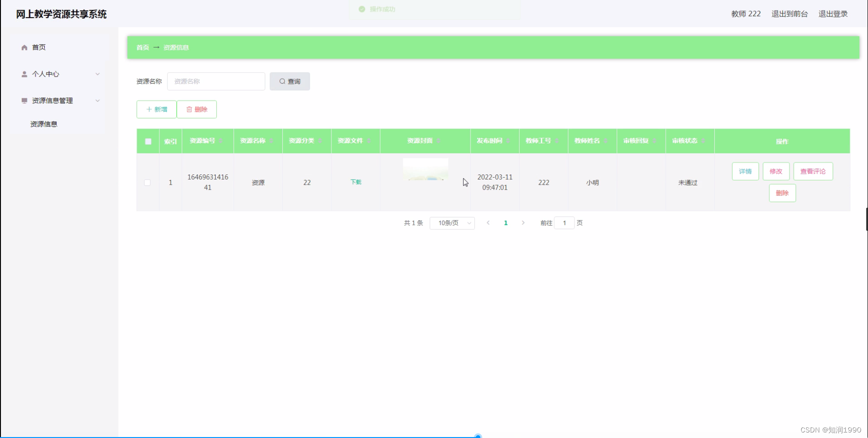Image resolution: width=868 pixels, height=438 pixels.
Task: Click the trash icon in 删除 button
Action: coord(190,109)
